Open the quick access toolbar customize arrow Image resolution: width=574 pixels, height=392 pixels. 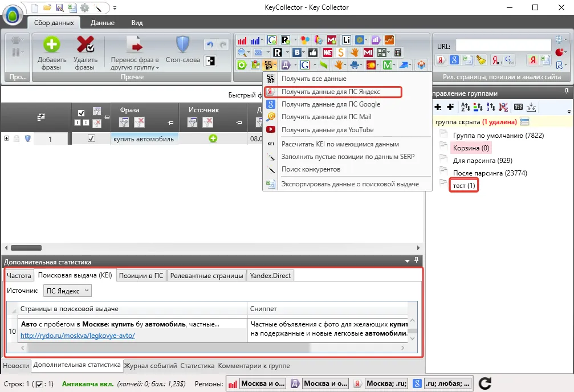click(x=115, y=7)
